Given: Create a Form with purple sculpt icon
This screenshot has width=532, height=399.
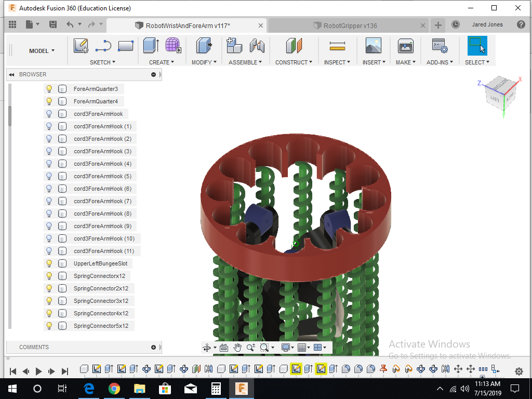Looking at the screenshot, I should (173, 46).
